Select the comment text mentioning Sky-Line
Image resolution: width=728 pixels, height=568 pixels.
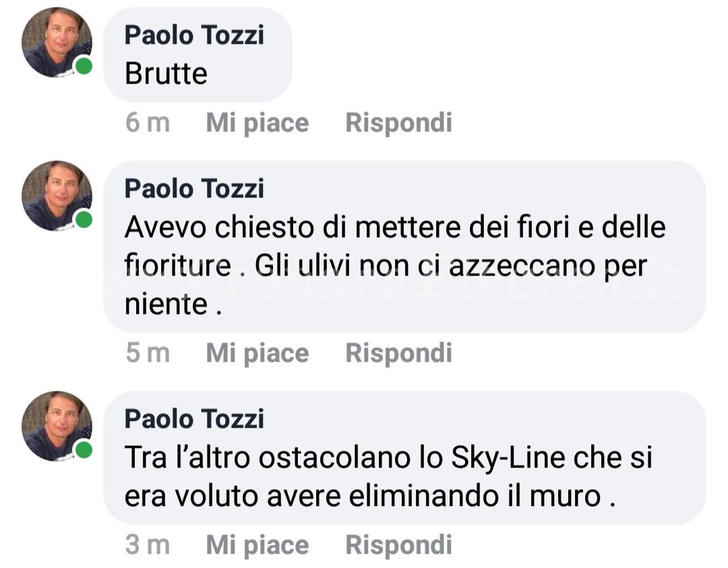388,477
